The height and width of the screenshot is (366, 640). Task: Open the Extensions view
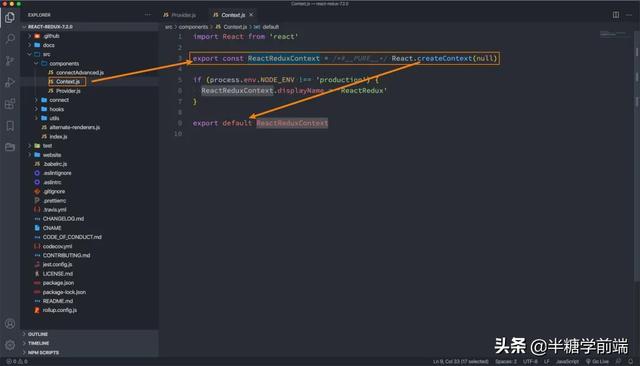point(10,104)
